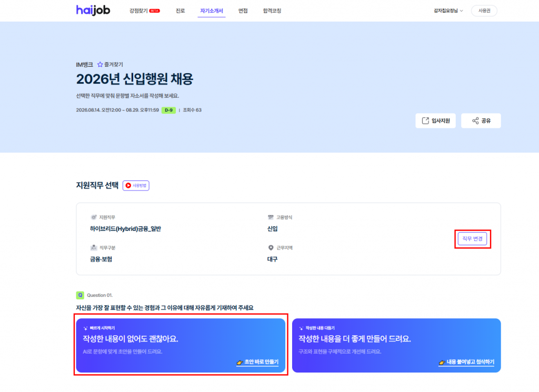Click the D-9 deadline badge
Image resolution: width=539 pixels, height=392 pixels.
point(168,110)
